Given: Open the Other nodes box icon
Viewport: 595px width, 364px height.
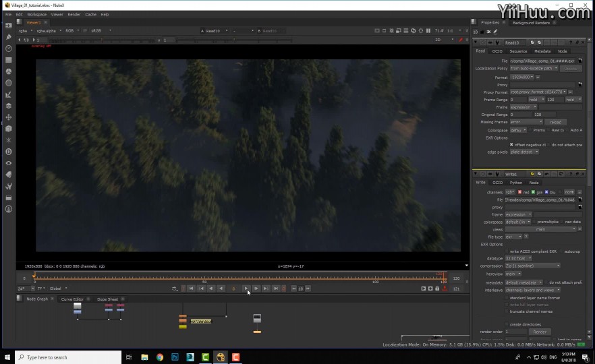Looking at the screenshot, I should [8, 198].
